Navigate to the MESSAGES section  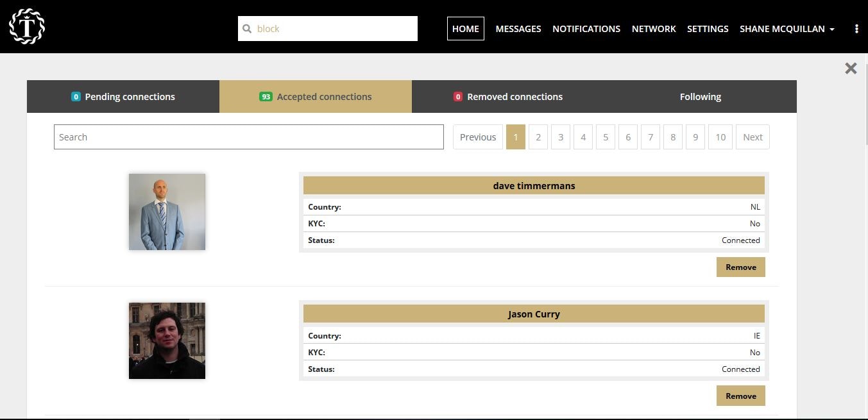(518, 28)
